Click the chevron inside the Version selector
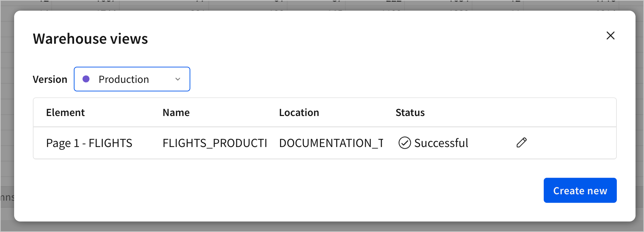Screen dimensions: 644x232 click(178, 79)
